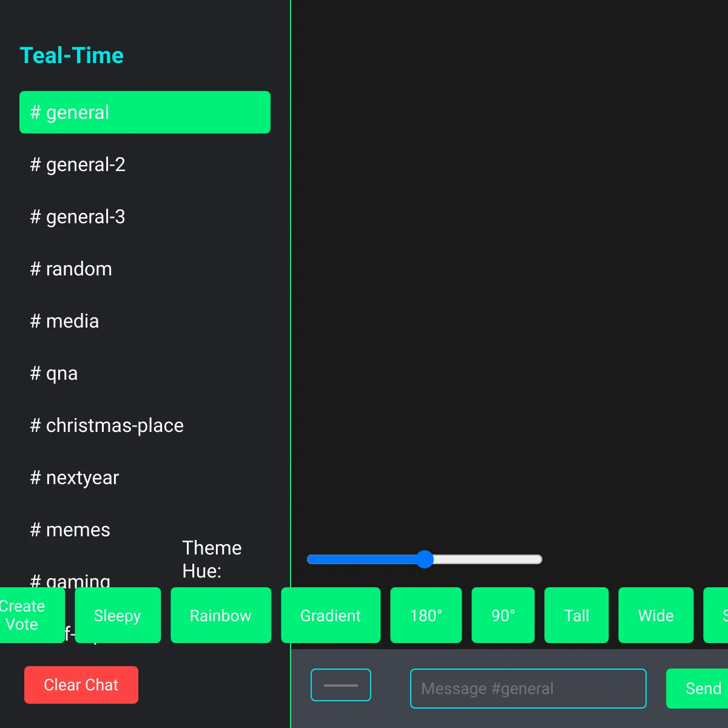Image resolution: width=728 pixels, height=728 pixels.
Task: Switch to # nextyear channel
Action: click(x=144, y=477)
